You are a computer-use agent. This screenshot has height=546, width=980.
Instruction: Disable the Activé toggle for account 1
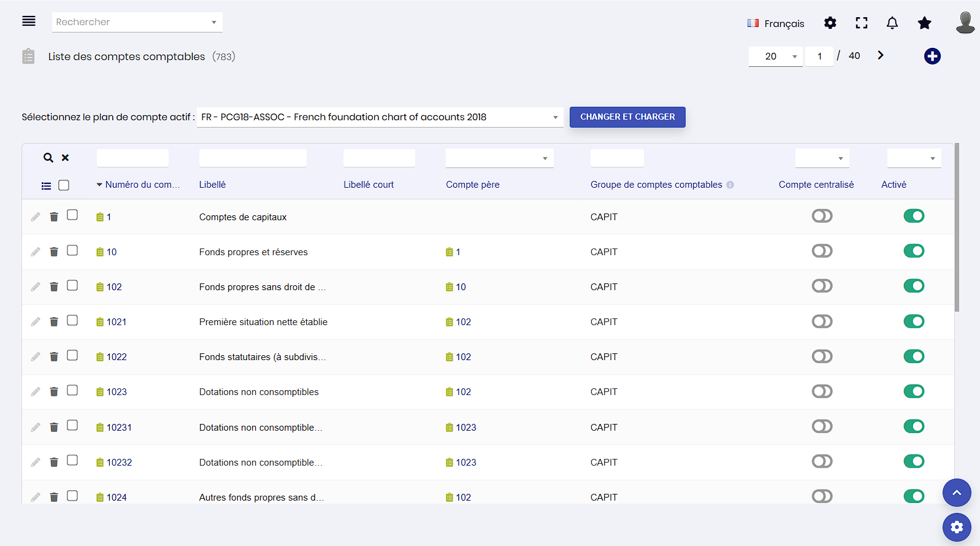[x=913, y=216]
